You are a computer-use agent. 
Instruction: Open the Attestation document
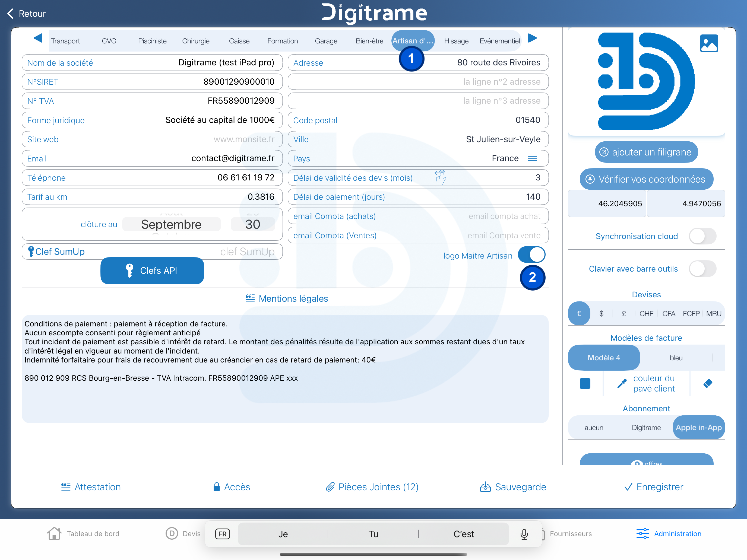click(91, 487)
